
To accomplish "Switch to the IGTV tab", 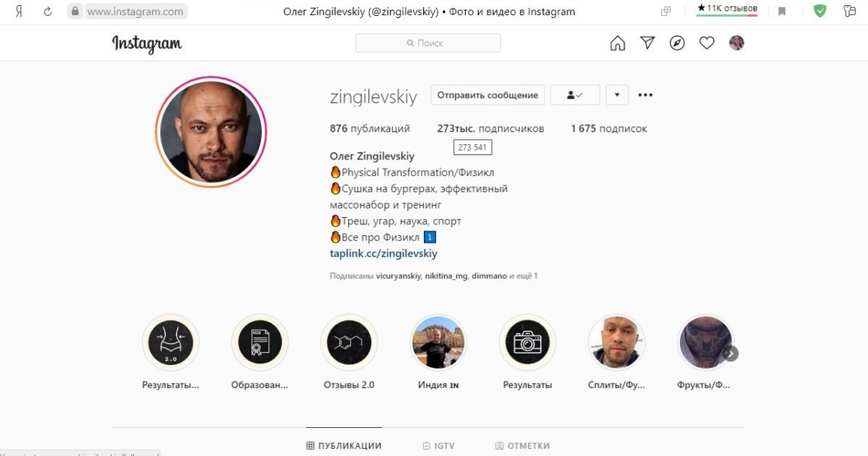I will 438,446.
